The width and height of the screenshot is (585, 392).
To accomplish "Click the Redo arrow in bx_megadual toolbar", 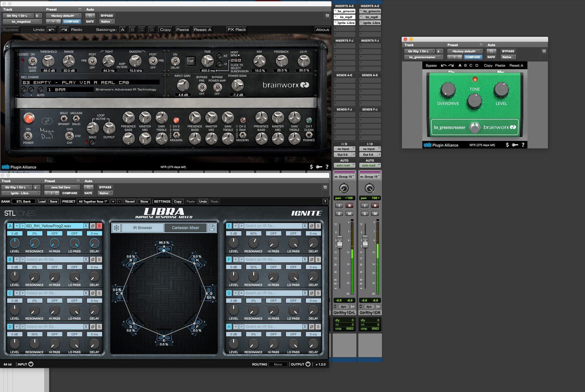I will (x=64, y=30).
